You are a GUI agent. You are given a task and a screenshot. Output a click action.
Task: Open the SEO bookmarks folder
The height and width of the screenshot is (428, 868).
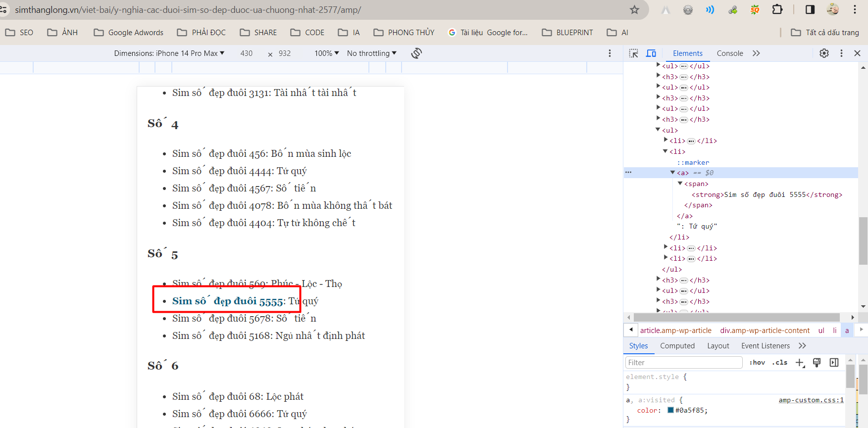tap(19, 32)
